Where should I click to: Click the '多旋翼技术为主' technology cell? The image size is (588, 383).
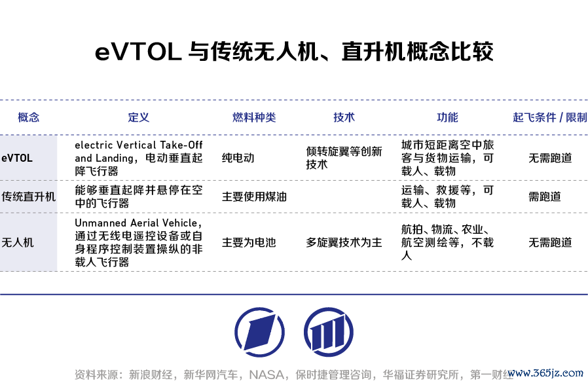coord(344,242)
